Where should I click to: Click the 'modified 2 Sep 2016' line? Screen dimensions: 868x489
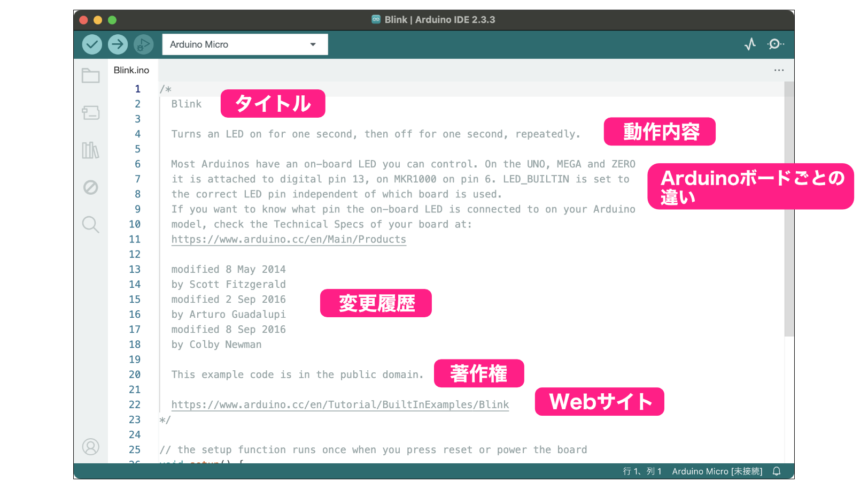coord(228,299)
